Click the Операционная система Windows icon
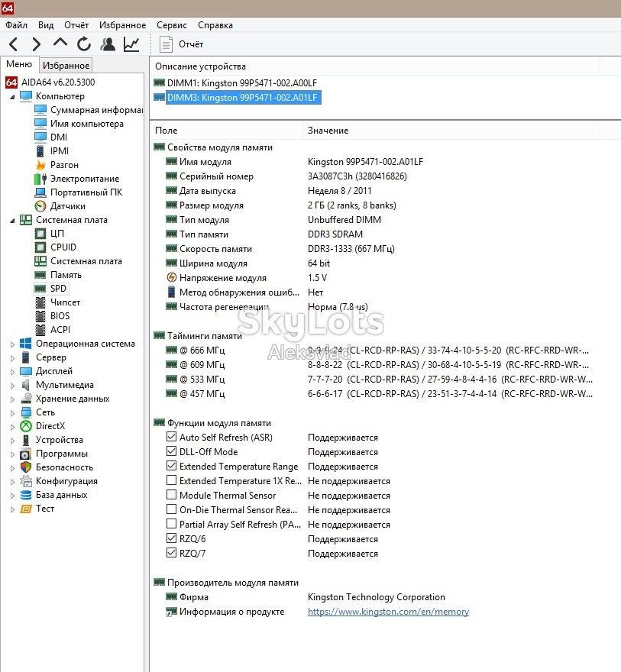The image size is (621, 672). [x=26, y=344]
